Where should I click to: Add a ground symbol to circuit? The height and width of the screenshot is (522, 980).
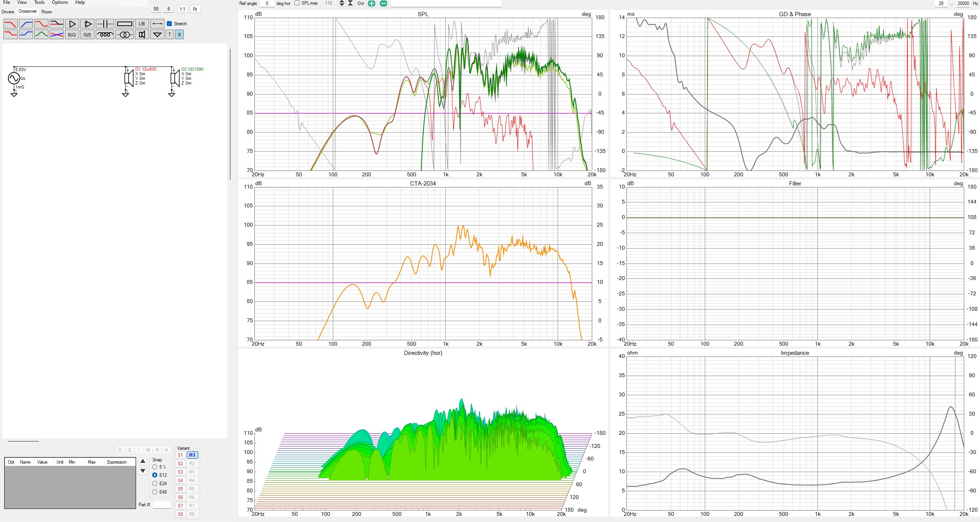click(157, 35)
